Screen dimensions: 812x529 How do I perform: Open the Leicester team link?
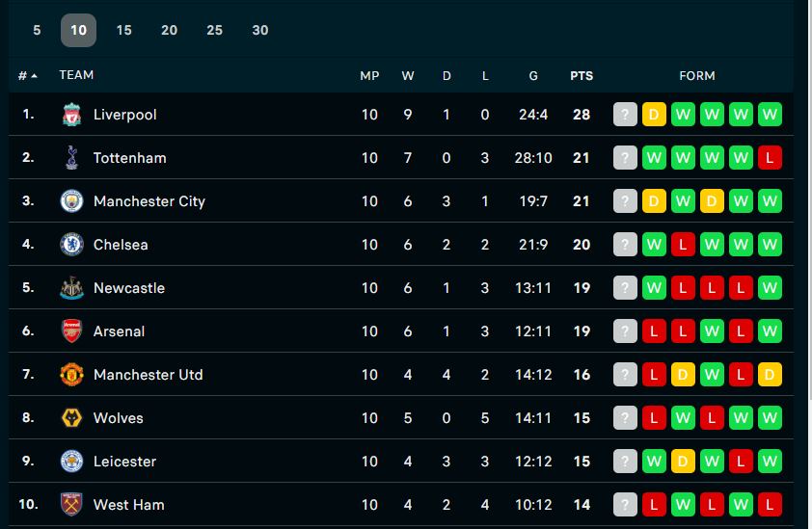[x=124, y=462]
